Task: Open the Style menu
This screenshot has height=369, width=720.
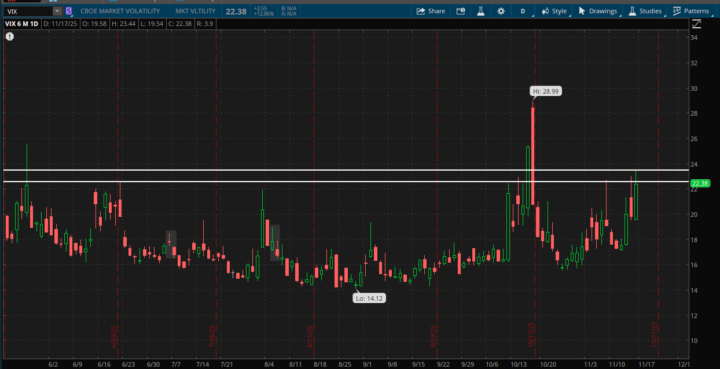Action: point(555,11)
